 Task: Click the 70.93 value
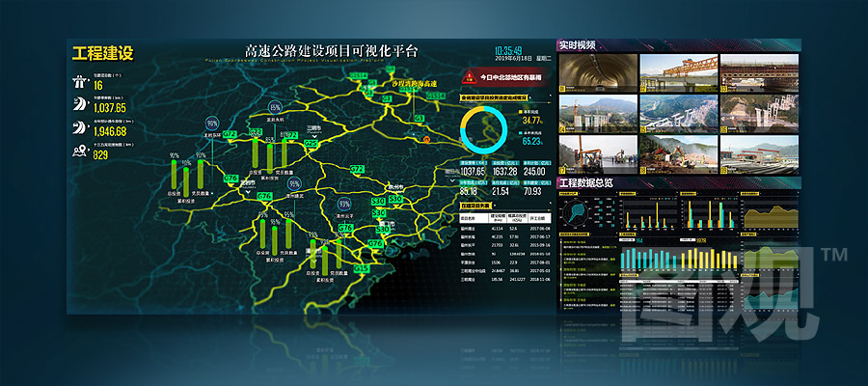[x=532, y=192]
